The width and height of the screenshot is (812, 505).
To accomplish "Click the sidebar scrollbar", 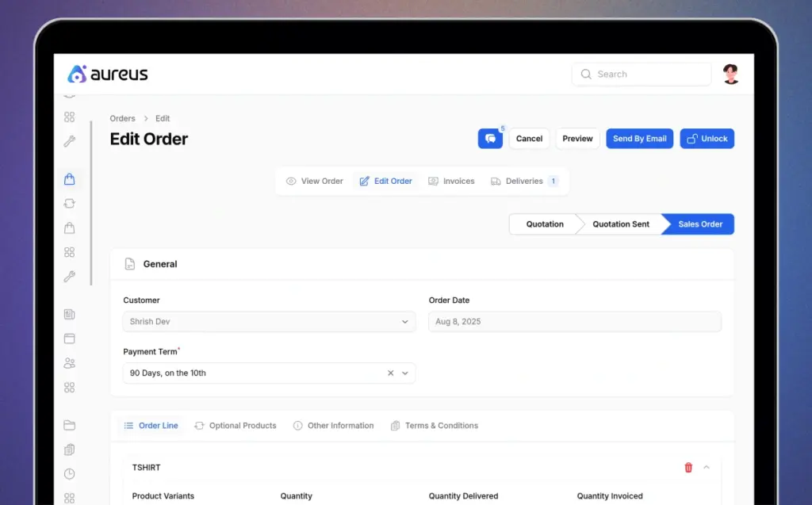I will (x=91, y=203).
